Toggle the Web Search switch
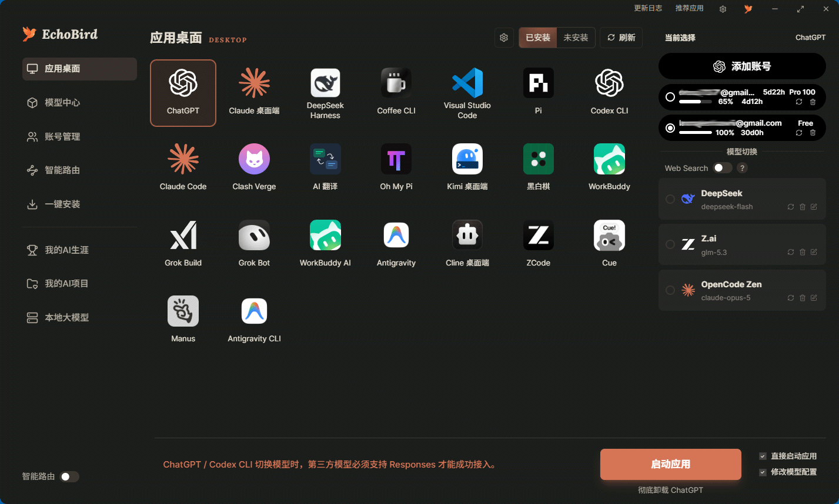The image size is (839, 504). tap(723, 168)
